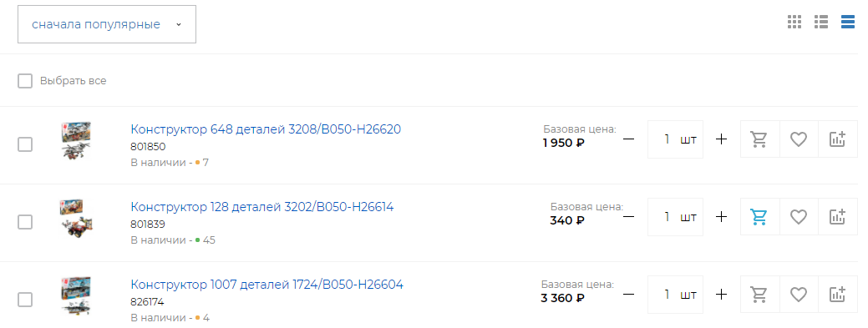This screenshot has height=328, width=868.
Task: Switch to list with thumbnails view icon
Action: [821, 23]
